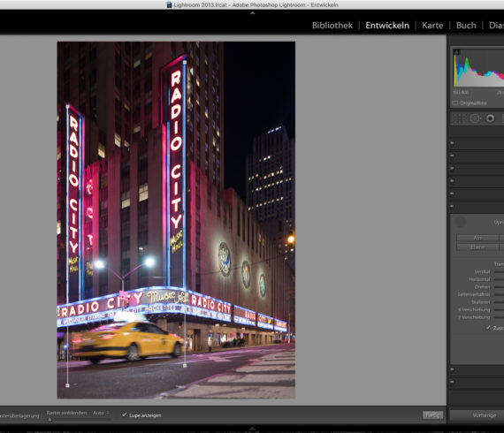Open the Raster einblenden Auto dropdown
Viewport: 504px width, 433px height.
click(102, 413)
